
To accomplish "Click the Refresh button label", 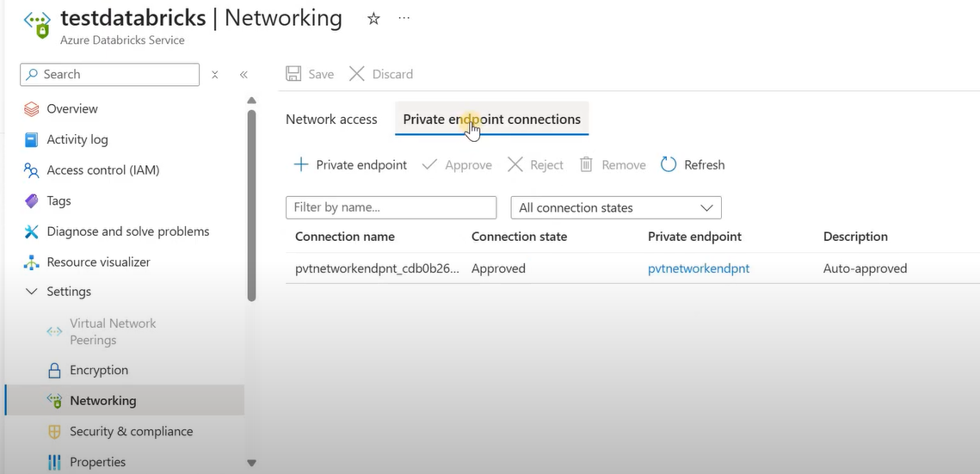I will pyautogui.click(x=705, y=165).
